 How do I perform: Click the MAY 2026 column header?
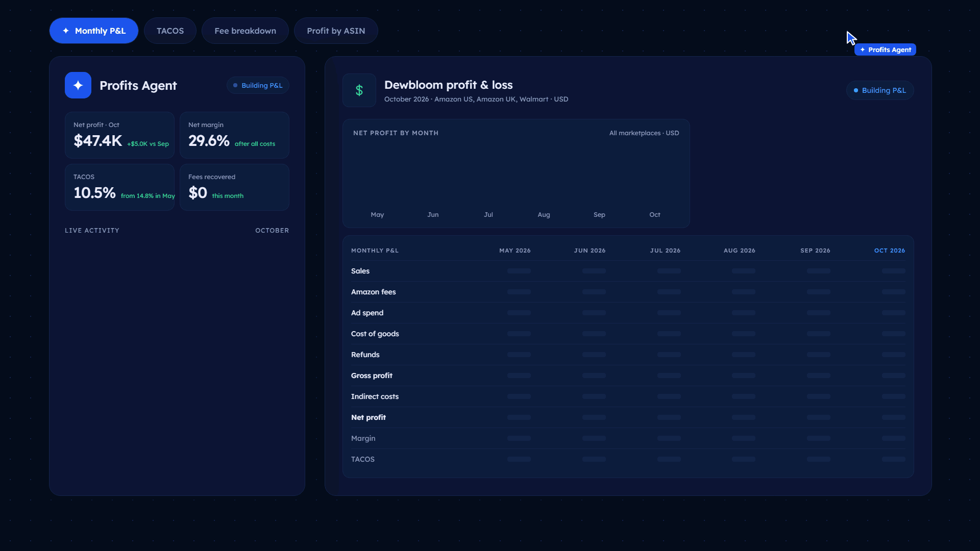515,251
